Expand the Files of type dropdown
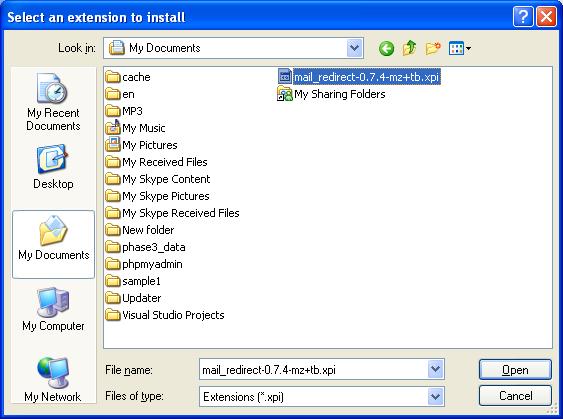Image resolution: width=563 pixels, height=419 pixels. [436, 396]
